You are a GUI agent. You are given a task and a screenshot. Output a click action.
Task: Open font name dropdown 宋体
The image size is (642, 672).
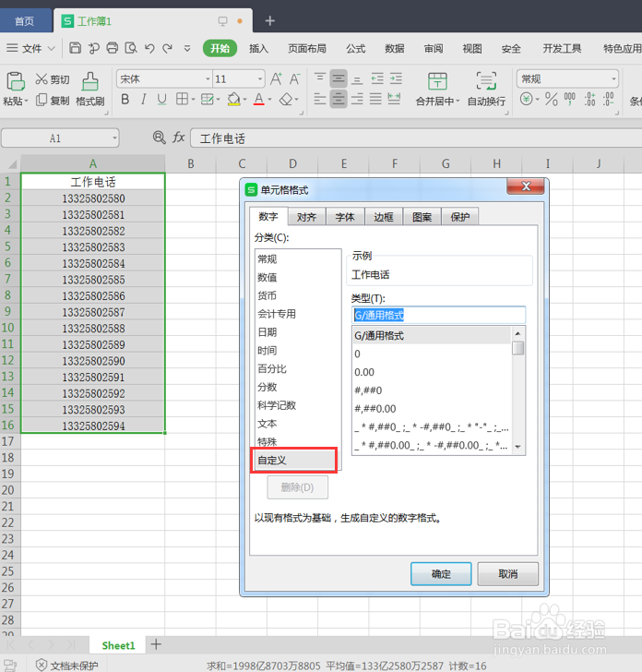208,78
